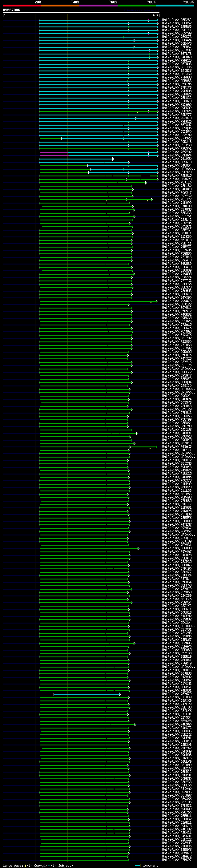The image size is (197, 868).
Task: Open hit UniRef100_Q7TU43
Action: (x=177, y=257)
